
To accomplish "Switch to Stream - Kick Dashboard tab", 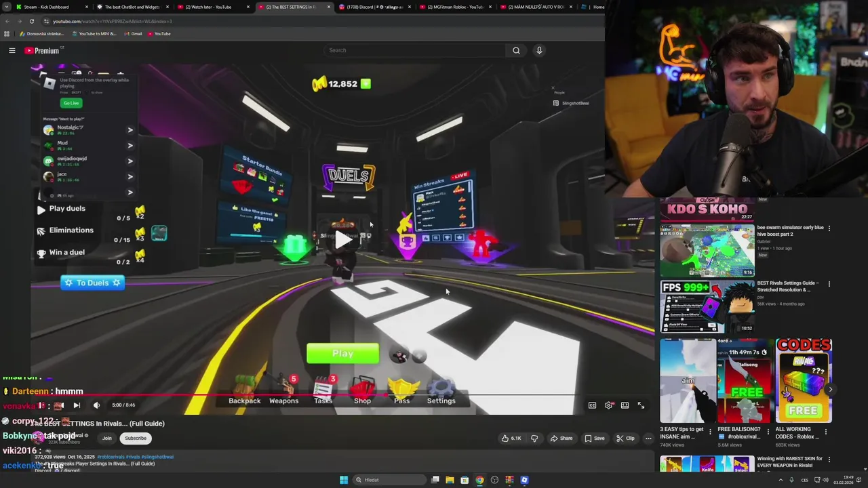I will [x=52, y=7].
